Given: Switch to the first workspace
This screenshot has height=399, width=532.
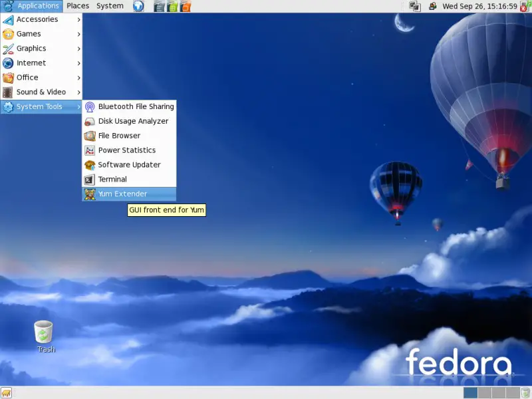Looking at the screenshot, I should point(470,393).
